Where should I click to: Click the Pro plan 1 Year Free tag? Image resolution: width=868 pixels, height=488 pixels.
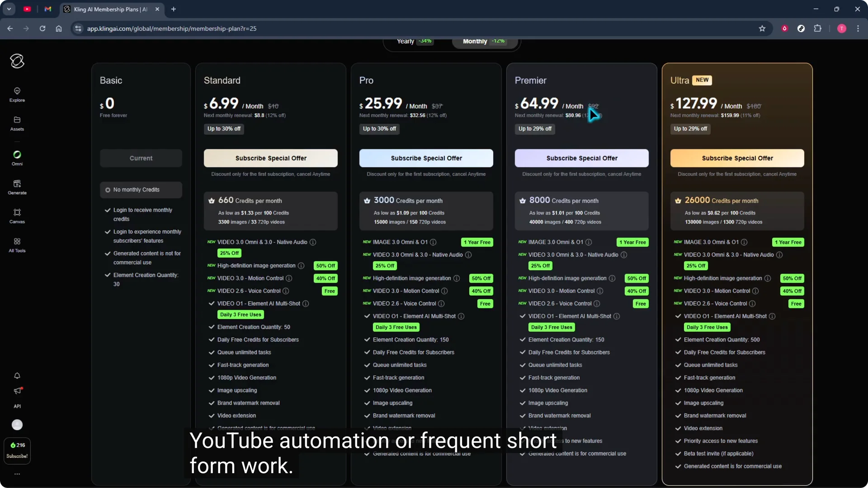coord(477,242)
